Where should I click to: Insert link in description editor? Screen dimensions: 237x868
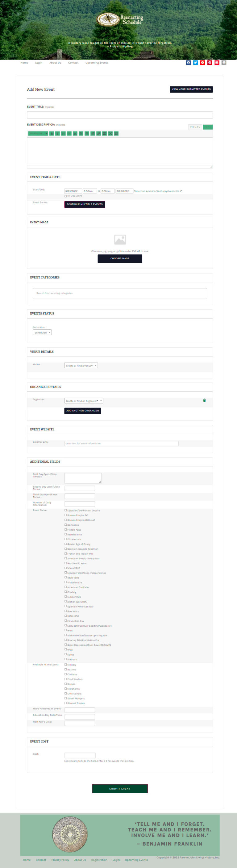tap(98, 133)
